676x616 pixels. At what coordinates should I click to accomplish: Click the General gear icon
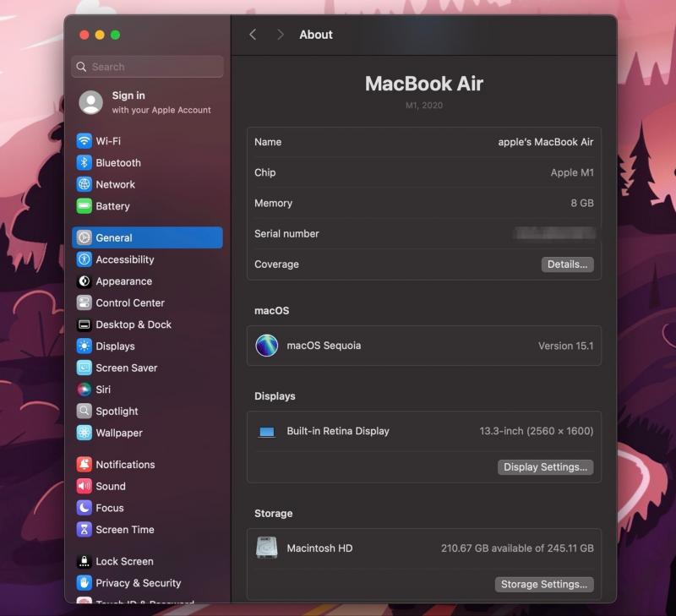(x=84, y=237)
